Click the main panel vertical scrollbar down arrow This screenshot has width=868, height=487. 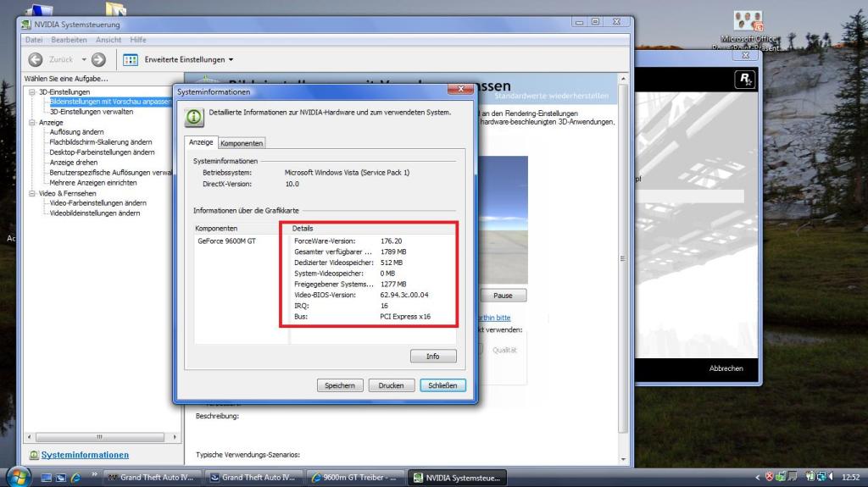[623, 460]
